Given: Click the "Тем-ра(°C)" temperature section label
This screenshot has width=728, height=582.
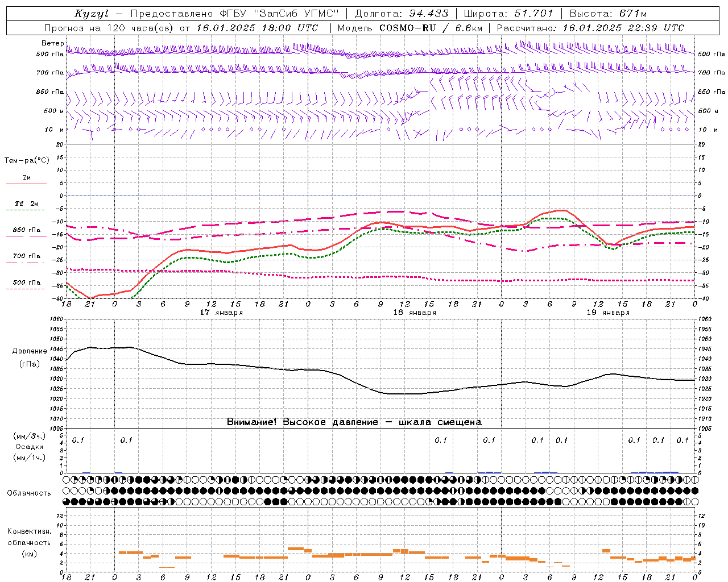Looking at the screenshot, I should click(27, 161).
